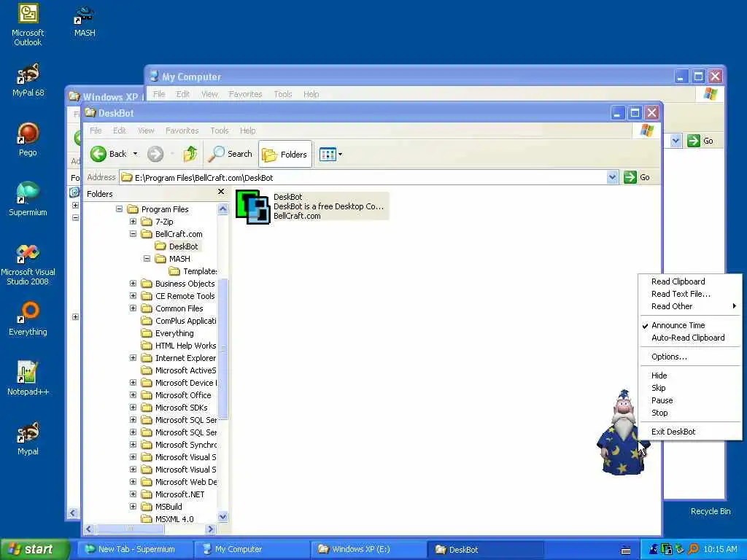Go up one folder level
Image resolution: width=747 pixels, height=560 pixels.
coord(190,154)
